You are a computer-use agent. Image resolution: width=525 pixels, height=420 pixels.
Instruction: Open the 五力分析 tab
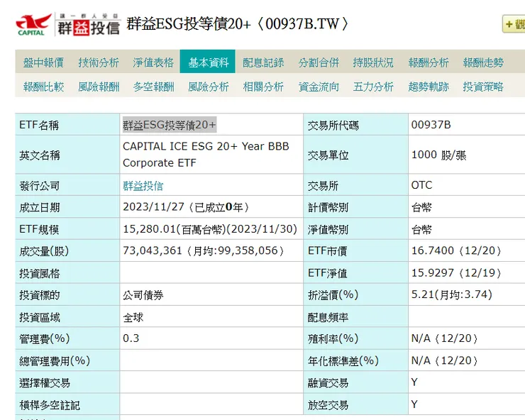(373, 87)
